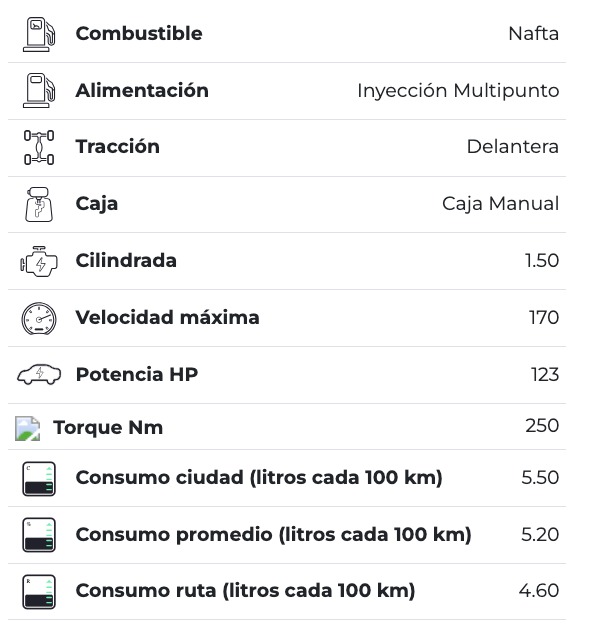Click the Torque Nm value 250

click(542, 426)
